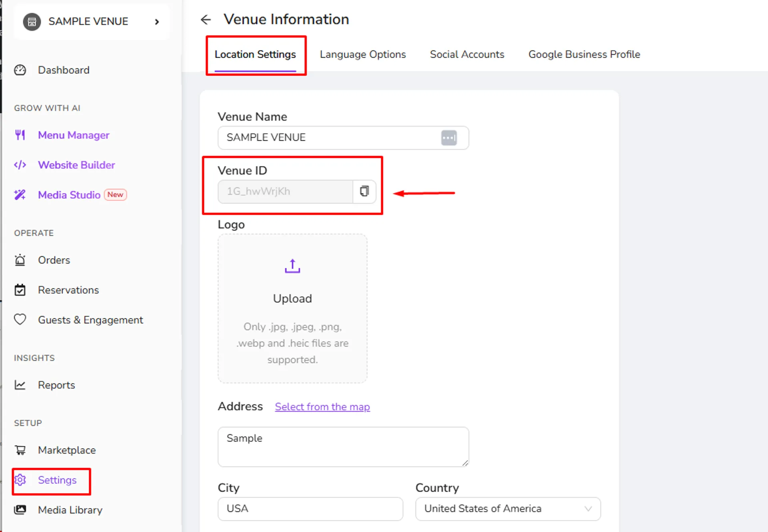Click the Settings gear icon

point(20,480)
